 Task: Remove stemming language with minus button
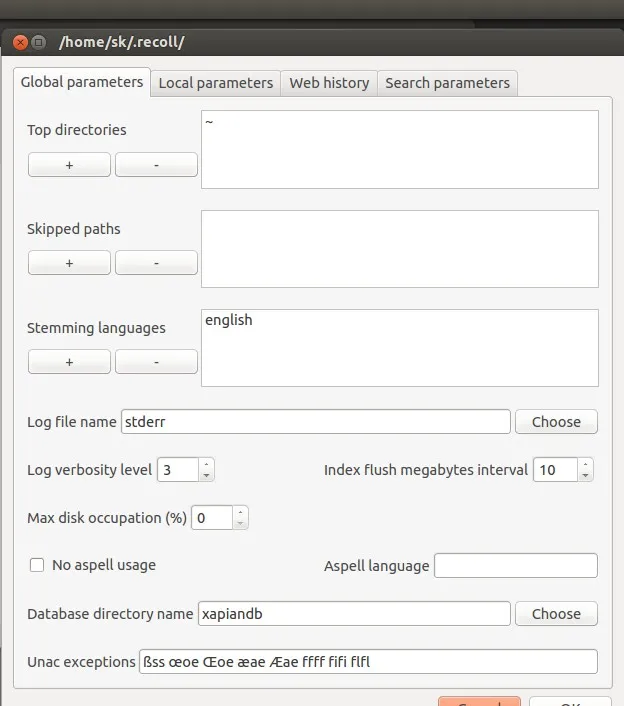(x=156, y=362)
